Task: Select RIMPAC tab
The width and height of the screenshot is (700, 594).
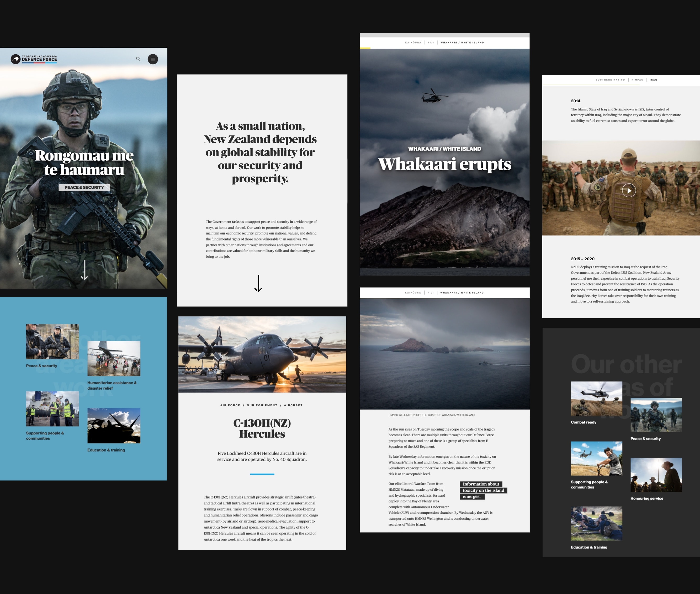Action: [x=637, y=80]
